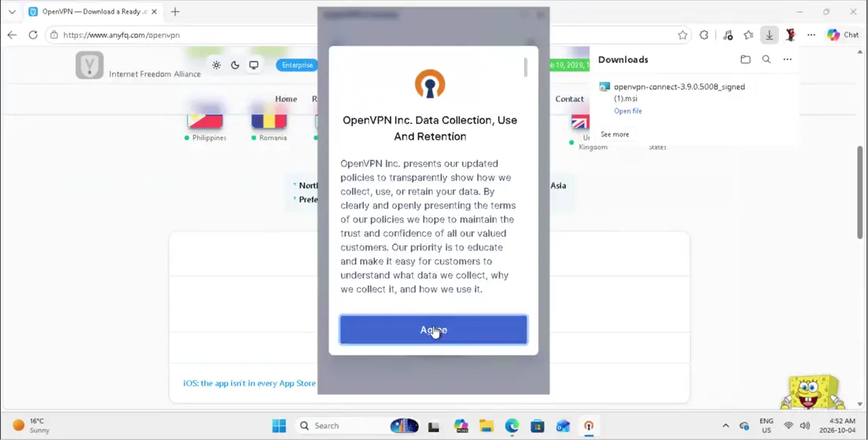Open the weather widget showing 16°C
868x440 pixels.
[32, 425]
